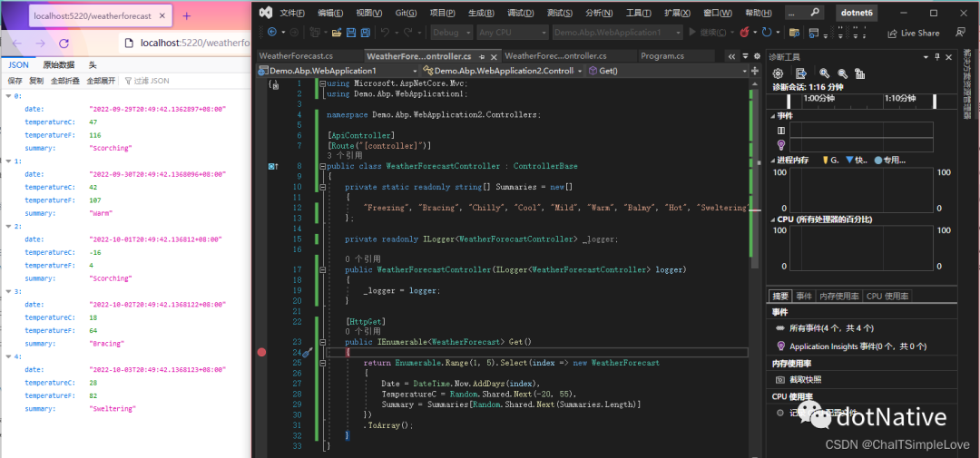Viewport: 980px width, 458px height.
Task: Open diagnostic tools settings gear
Action: click(x=778, y=73)
